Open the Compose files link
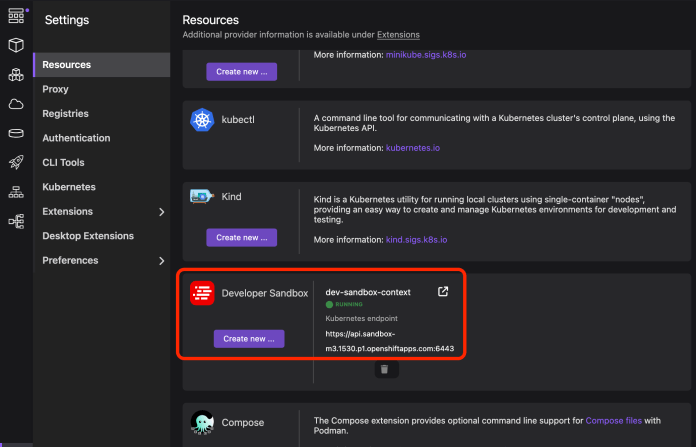The width and height of the screenshot is (696, 447). tap(613, 420)
